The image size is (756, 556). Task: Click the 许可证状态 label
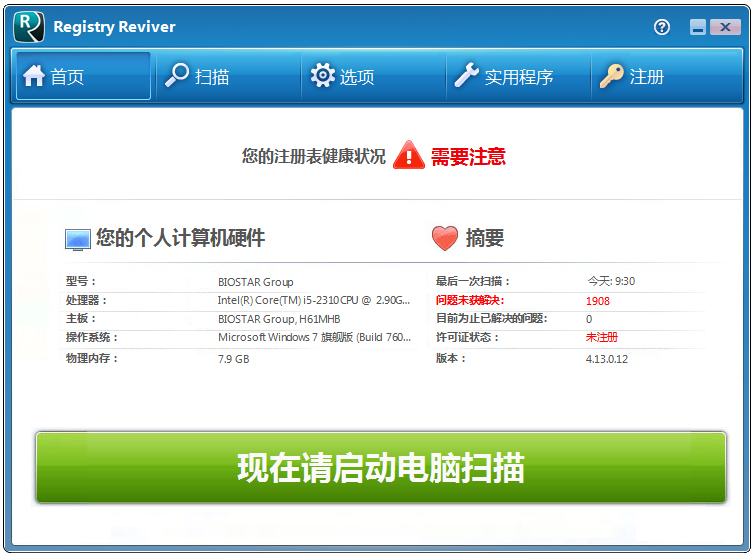[467, 337]
